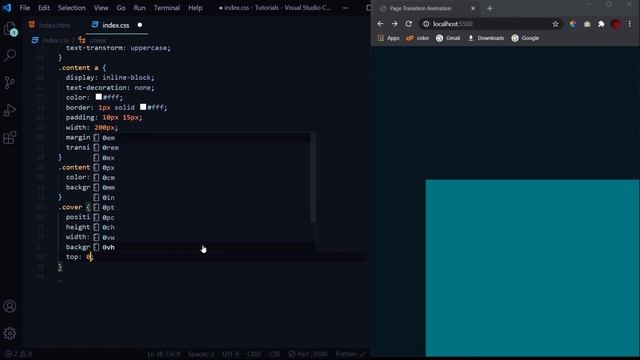Close the Page Transition Animation tab
Image resolution: width=640 pixels, height=360 pixels.
tap(473, 8)
